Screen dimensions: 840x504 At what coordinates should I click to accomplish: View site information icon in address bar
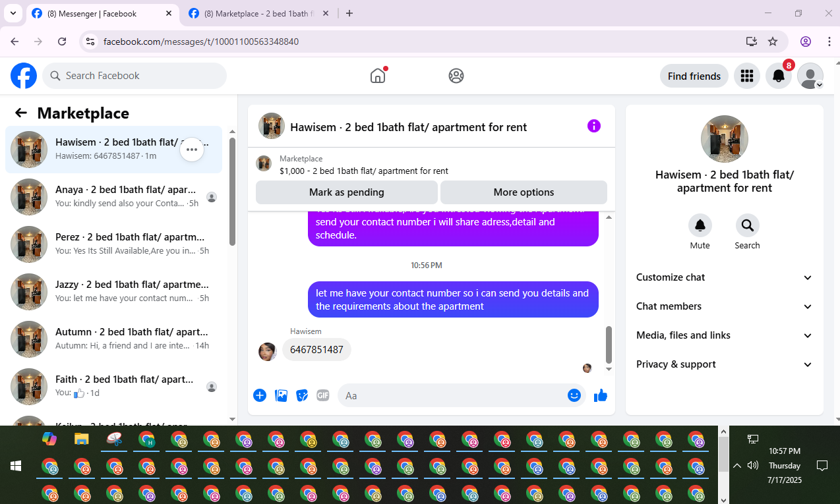tap(91, 42)
